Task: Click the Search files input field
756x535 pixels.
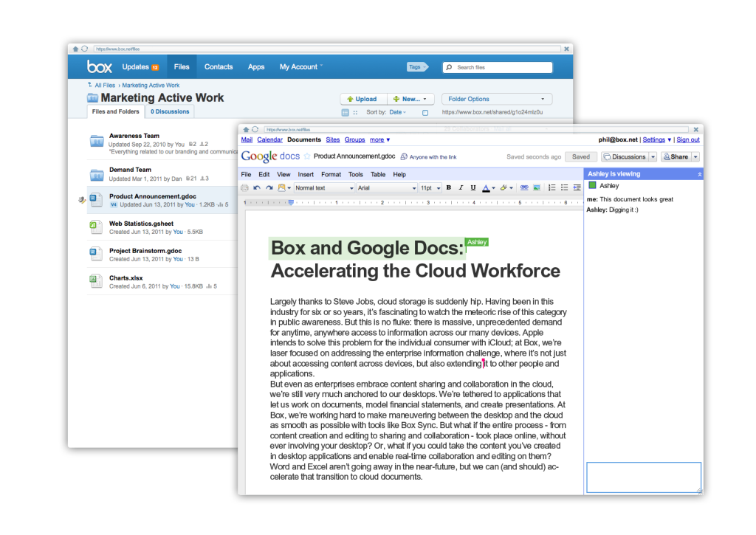Action: (x=497, y=67)
